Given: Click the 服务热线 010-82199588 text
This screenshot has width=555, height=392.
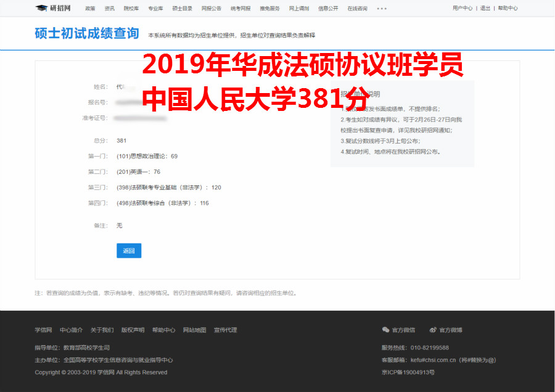Looking at the screenshot, I should pyautogui.click(x=415, y=348).
